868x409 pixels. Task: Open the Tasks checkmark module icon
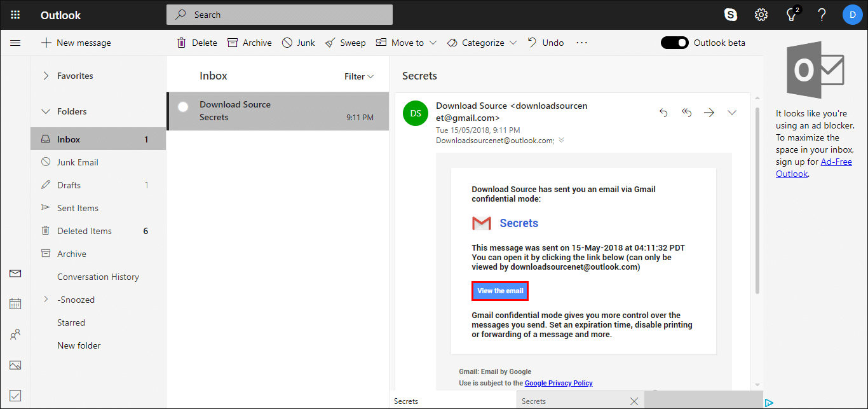point(15,396)
